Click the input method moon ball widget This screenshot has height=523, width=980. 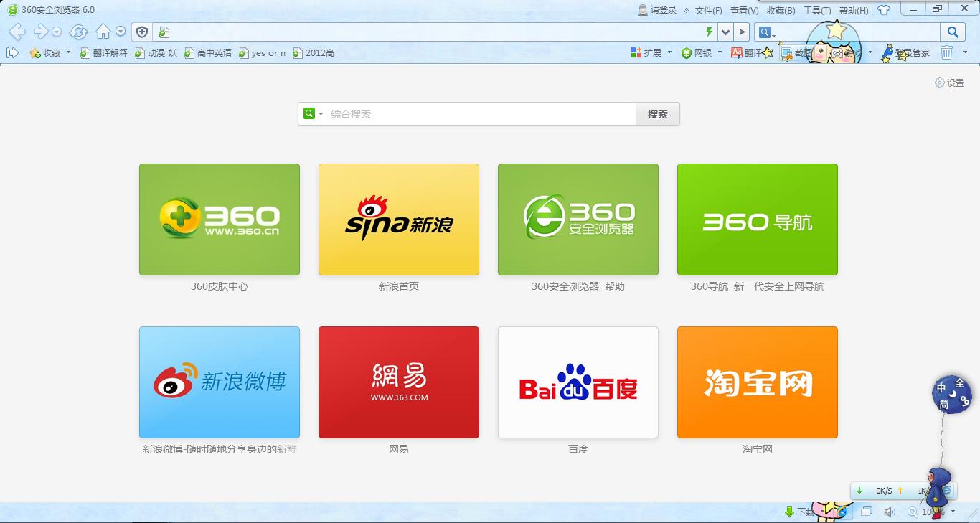click(x=953, y=394)
